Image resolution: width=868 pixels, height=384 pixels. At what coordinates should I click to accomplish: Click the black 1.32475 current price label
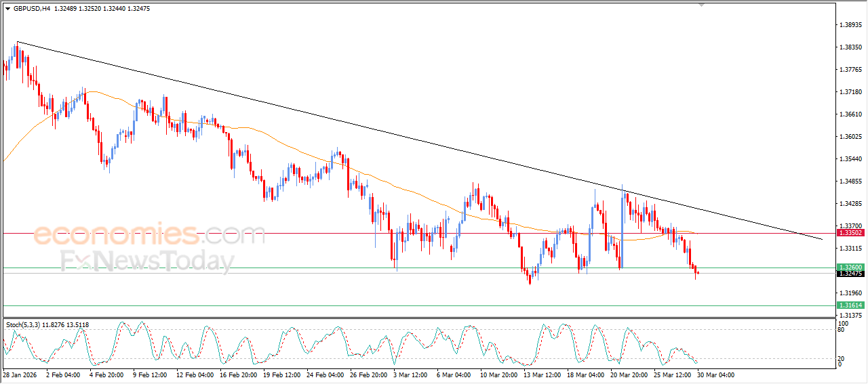(x=850, y=274)
